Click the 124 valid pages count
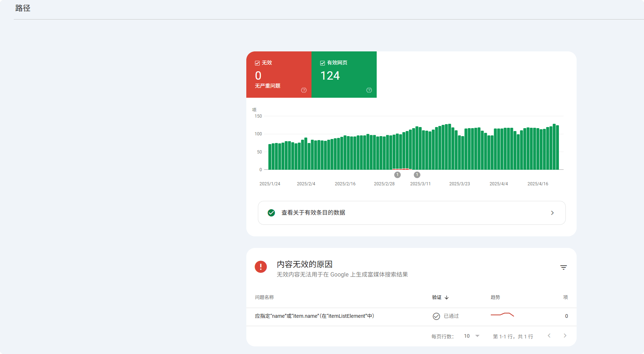The image size is (644, 354). pyautogui.click(x=330, y=76)
